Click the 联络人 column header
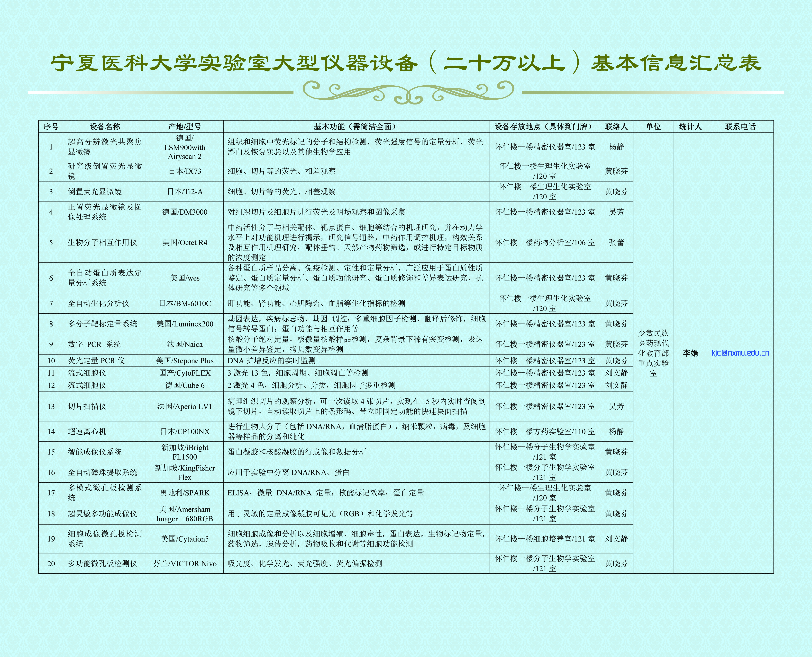Screen dimensions: 812x657 coord(616,126)
